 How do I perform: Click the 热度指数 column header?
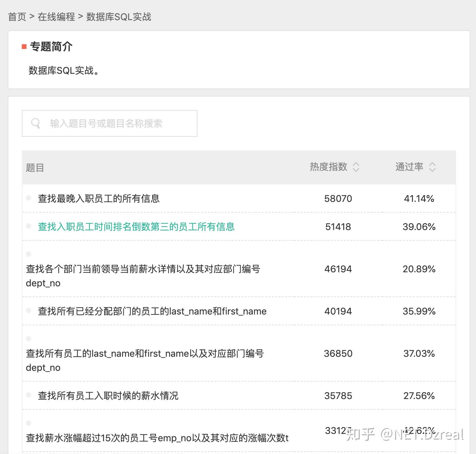tap(329, 167)
